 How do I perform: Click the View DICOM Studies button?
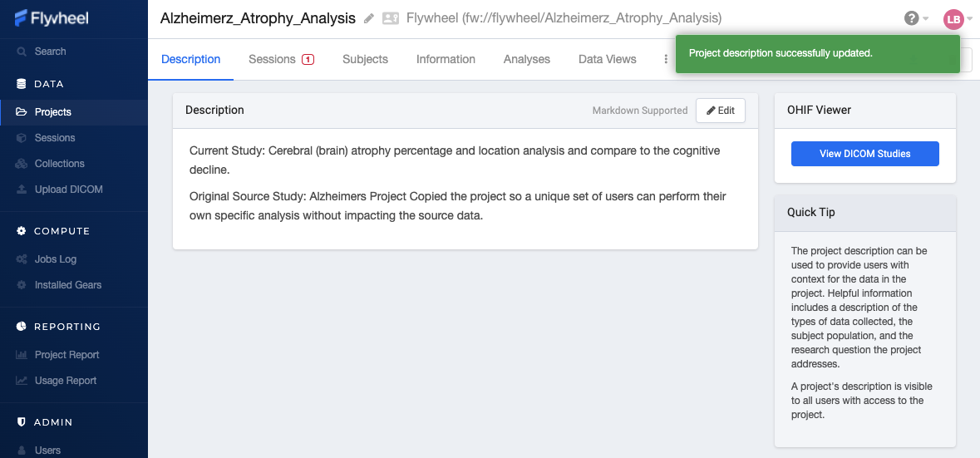click(x=865, y=154)
